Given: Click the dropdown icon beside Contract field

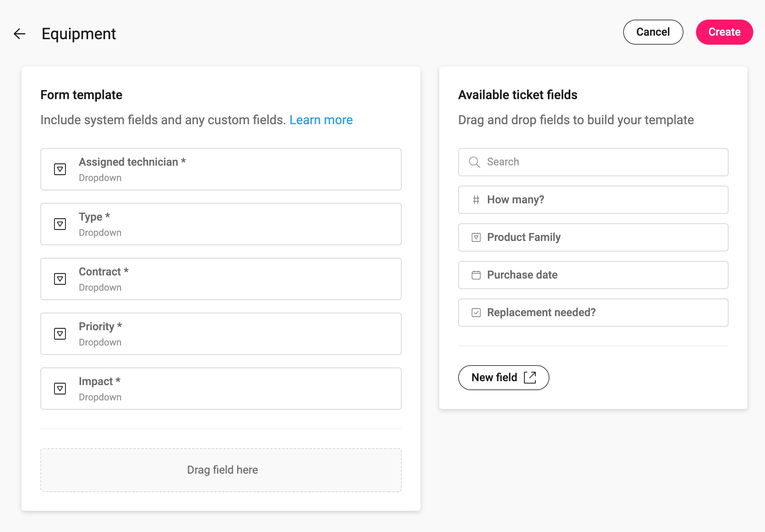Looking at the screenshot, I should 60,279.
